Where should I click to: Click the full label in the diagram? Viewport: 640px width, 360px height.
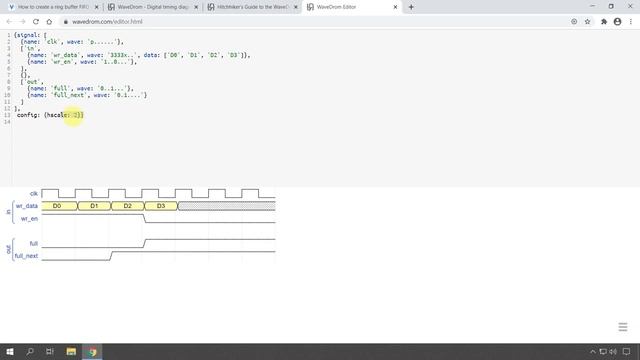pos(34,244)
